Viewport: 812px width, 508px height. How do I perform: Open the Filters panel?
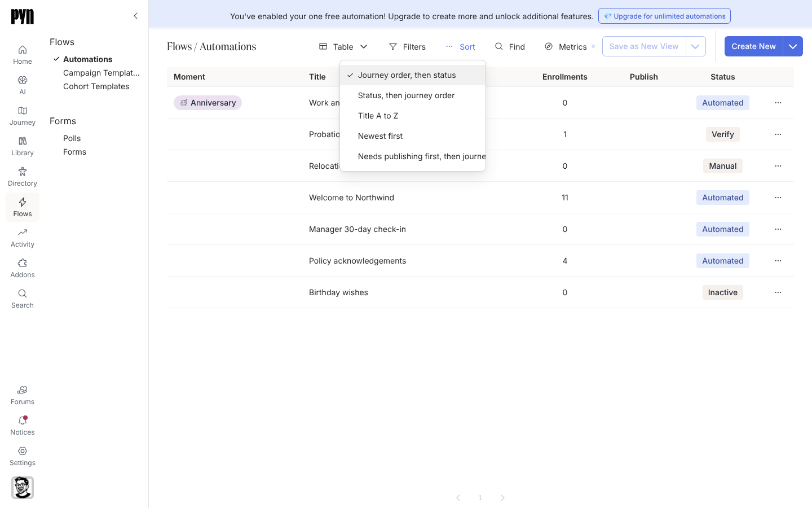pos(408,47)
